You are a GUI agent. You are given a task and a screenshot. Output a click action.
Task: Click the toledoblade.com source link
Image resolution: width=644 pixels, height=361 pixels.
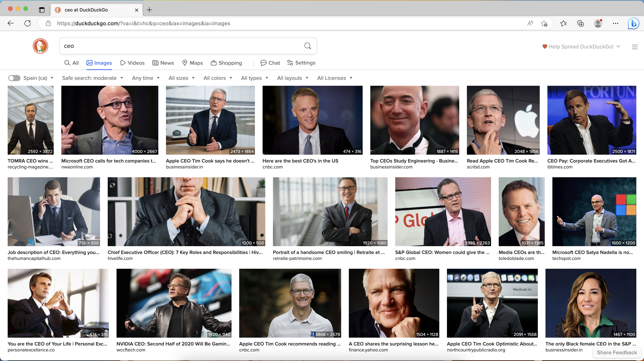(x=516, y=258)
